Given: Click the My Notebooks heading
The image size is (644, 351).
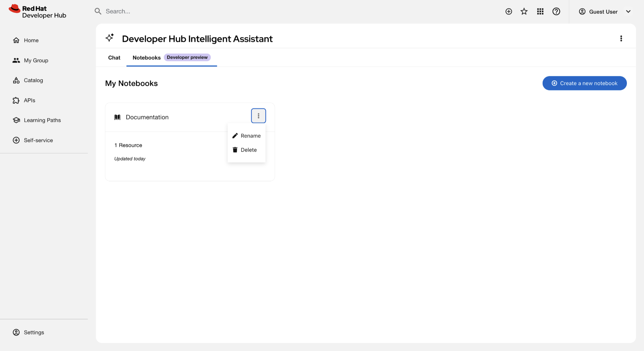Looking at the screenshot, I should [131, 83].
